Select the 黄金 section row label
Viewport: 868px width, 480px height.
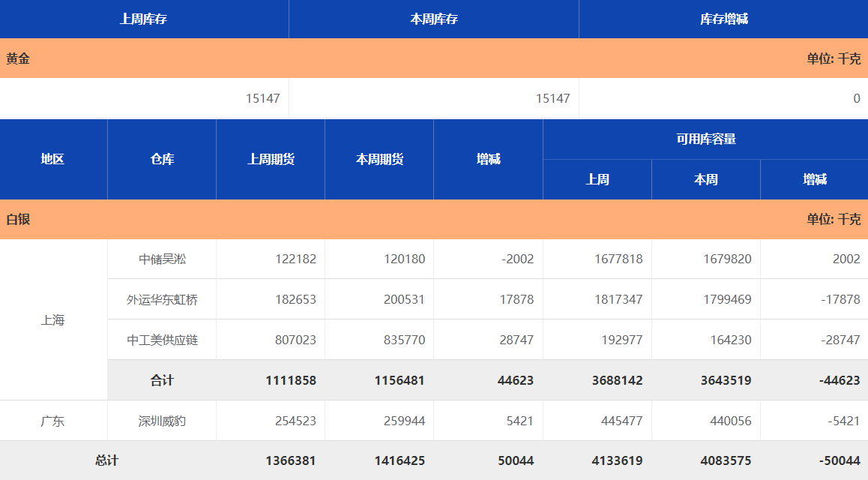point(18,58)
